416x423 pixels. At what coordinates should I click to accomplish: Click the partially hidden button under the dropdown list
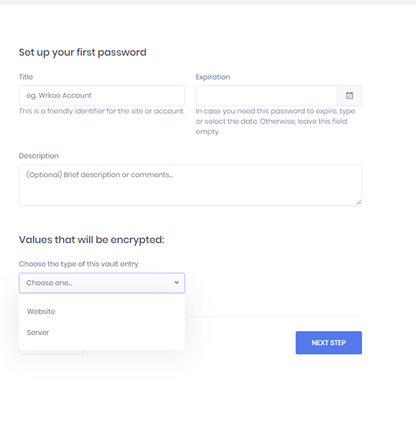[51, 352]
